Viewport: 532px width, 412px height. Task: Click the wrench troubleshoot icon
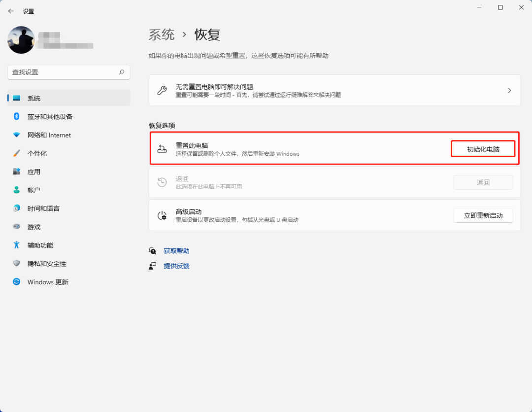coord(162,90)
